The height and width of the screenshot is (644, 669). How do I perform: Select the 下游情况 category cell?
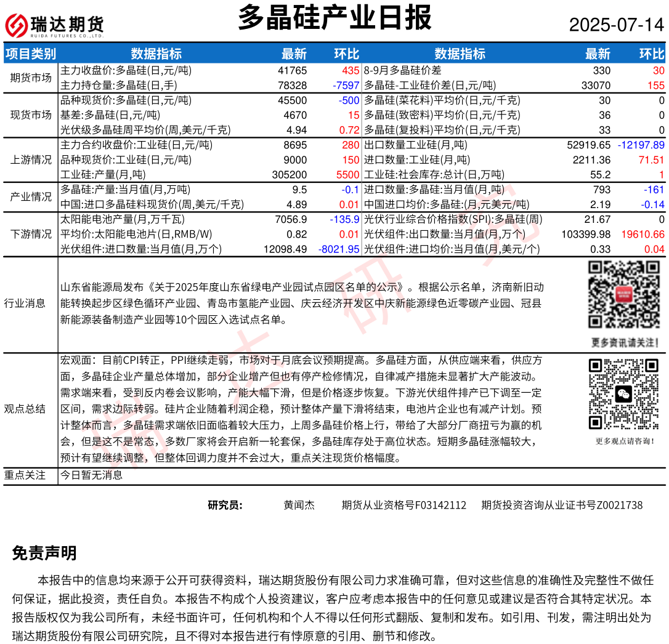[31, 234]
